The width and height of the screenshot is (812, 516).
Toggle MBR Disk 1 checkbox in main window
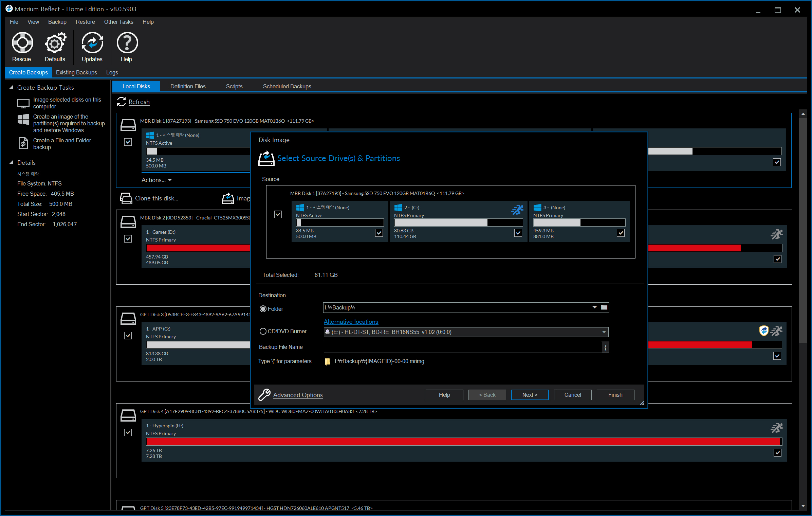tap(128, 142)
